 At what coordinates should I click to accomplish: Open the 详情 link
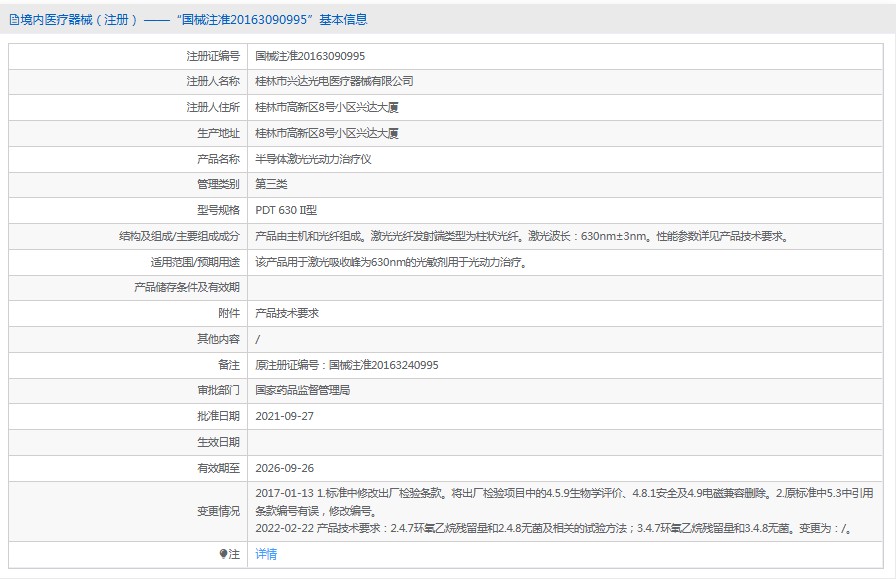point(266,554)
